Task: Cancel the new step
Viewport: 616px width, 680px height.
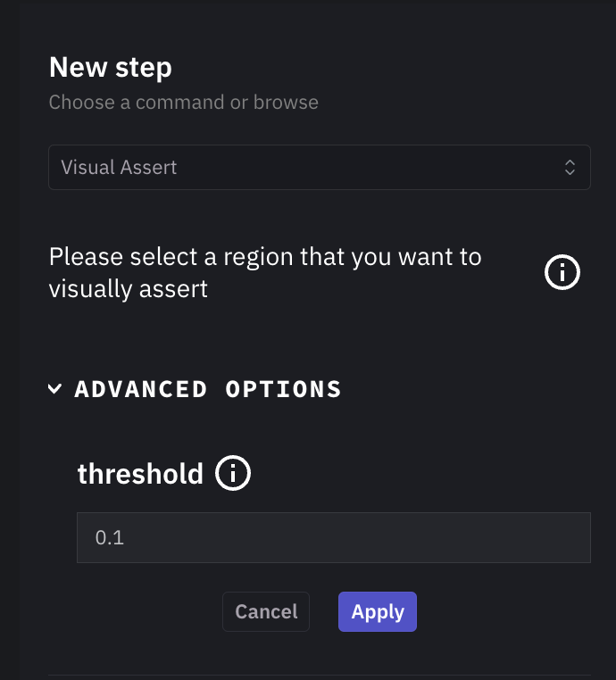Action: coord(266,612)
